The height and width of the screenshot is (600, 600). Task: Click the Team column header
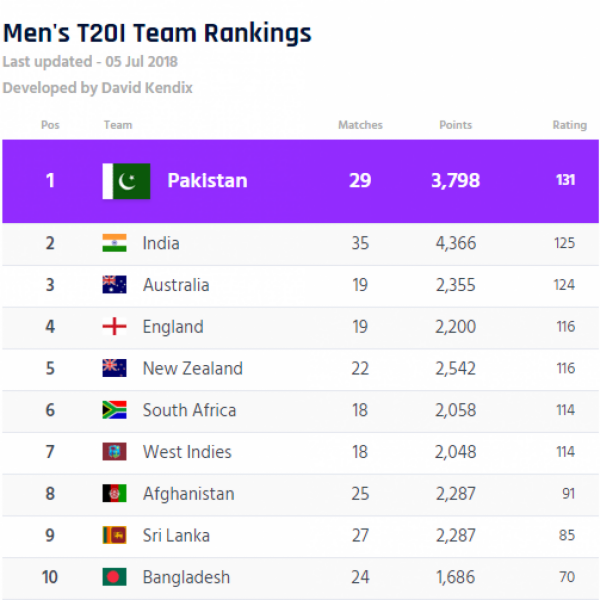click(x=117, y=125)
